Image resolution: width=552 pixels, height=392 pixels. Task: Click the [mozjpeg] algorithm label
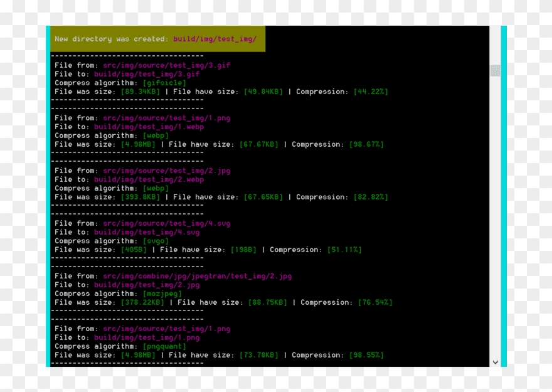pyautogui.click(x=162, y=294)
